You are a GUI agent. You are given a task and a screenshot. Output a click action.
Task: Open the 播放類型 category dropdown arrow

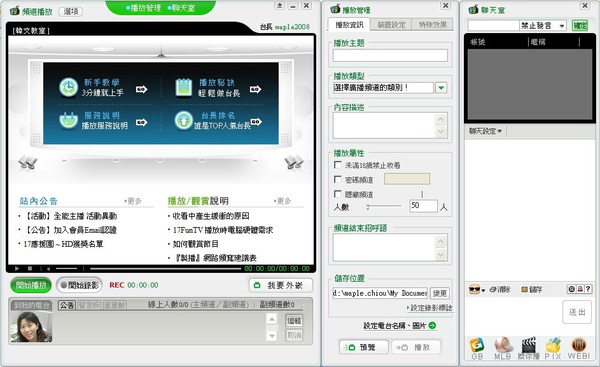tap(441, 88)
